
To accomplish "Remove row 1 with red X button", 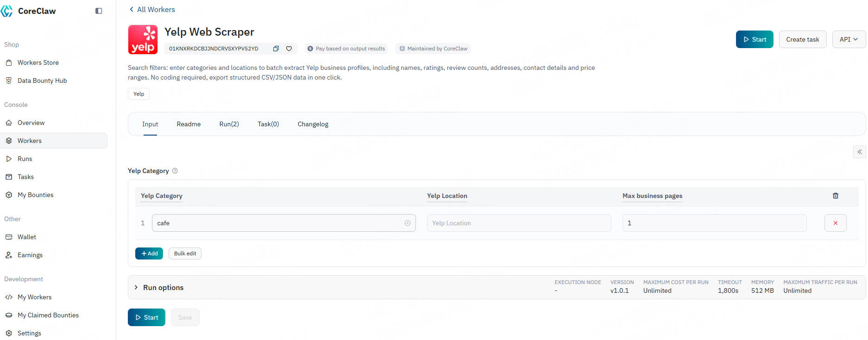I will click(x=835, y=223).
